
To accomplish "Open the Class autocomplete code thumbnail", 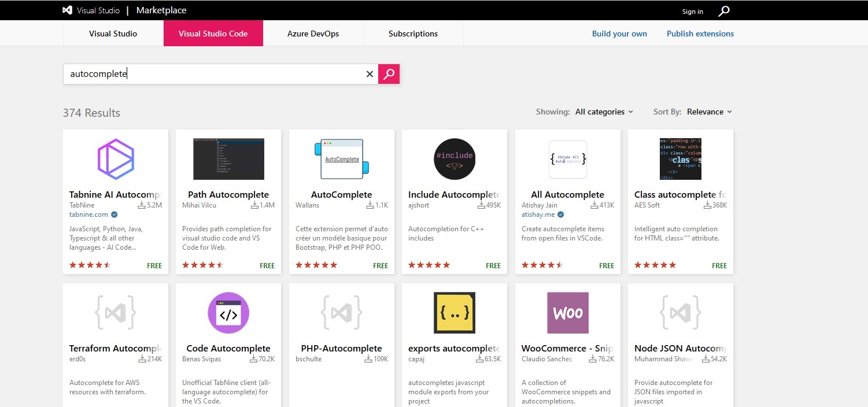I will [x=681, y=159].
